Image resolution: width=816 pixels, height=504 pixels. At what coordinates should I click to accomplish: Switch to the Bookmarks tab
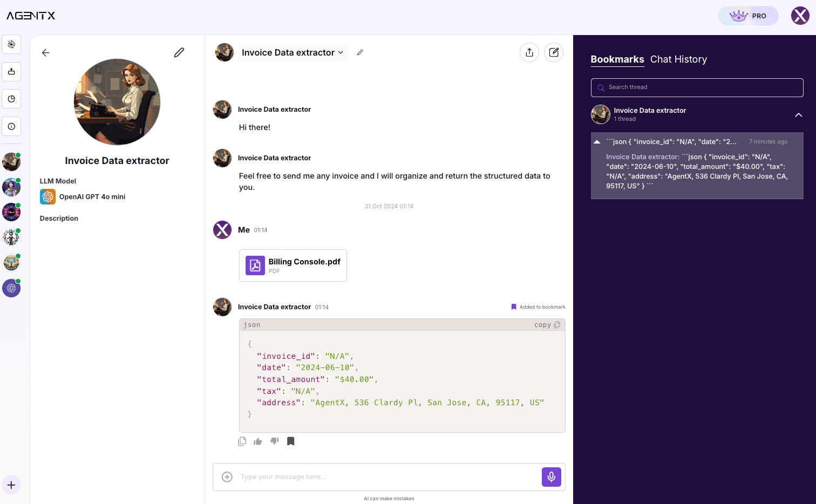pyautogui.click(x=617, y=59)
